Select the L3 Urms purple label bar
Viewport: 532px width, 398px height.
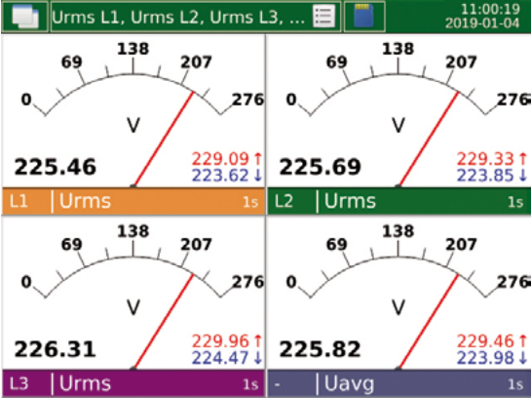pyautogui.click(x=133, y=383)
